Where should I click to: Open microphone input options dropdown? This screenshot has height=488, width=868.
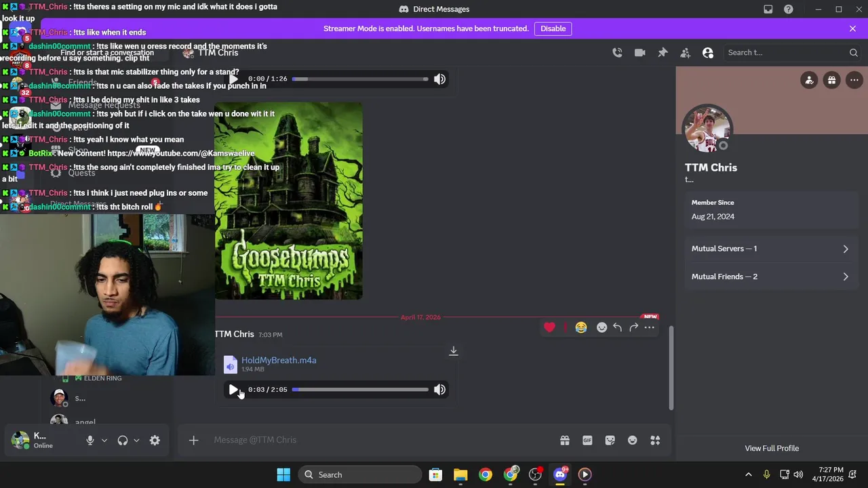pos(104,441)
